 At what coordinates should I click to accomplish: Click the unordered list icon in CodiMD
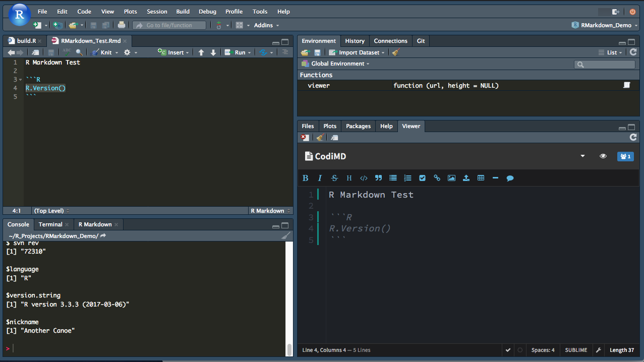coord(393,178)
